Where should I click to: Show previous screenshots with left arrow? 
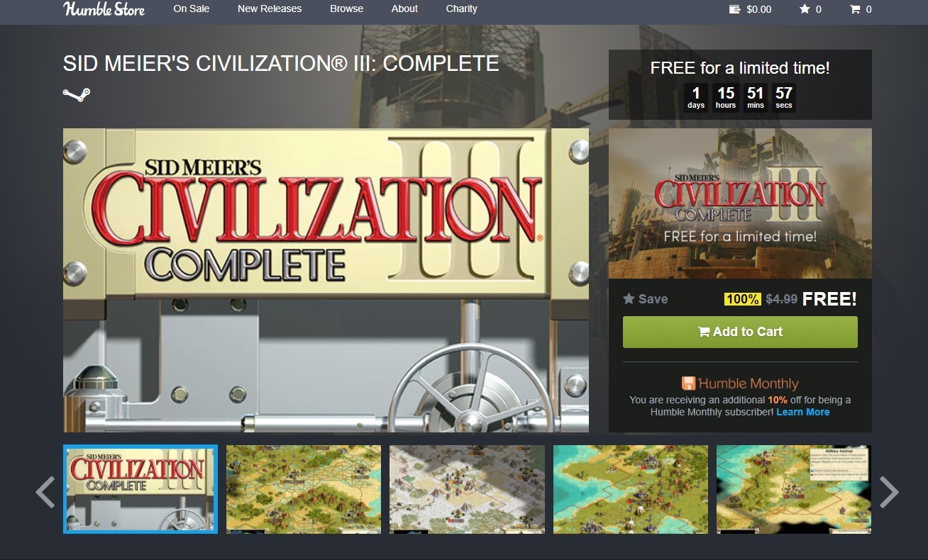tap(45, 492)
